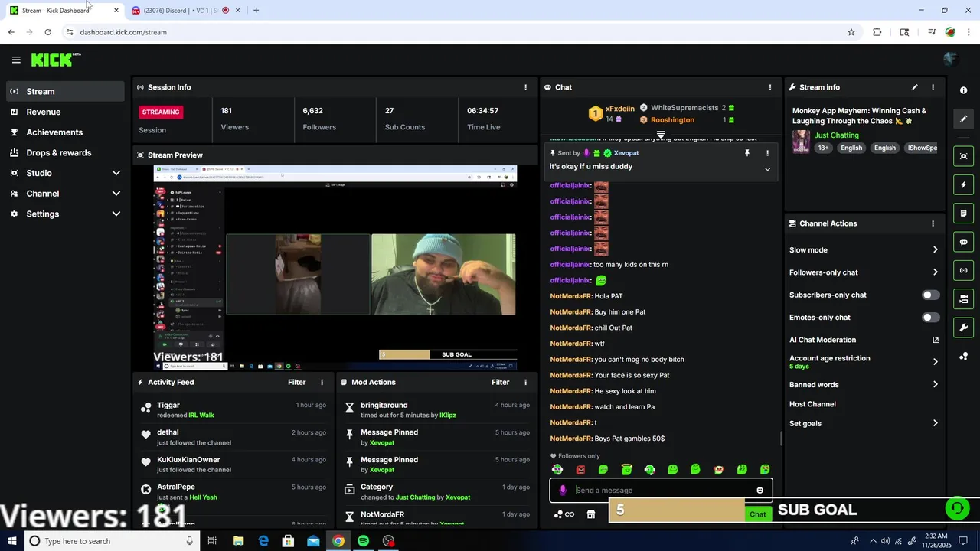
Task: Open Drops & rewards in sidebar
Action: pos(65,153)
